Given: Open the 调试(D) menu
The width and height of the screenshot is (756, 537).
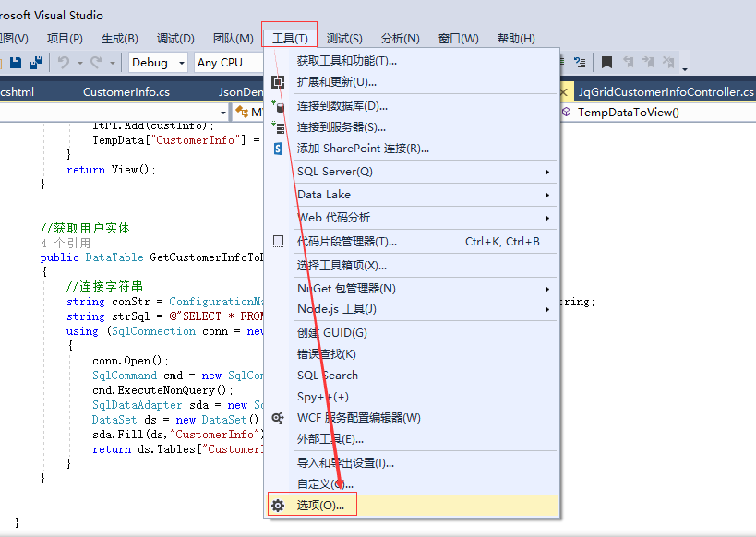Looking at the screenshot, I should click(x=175, y=38).
